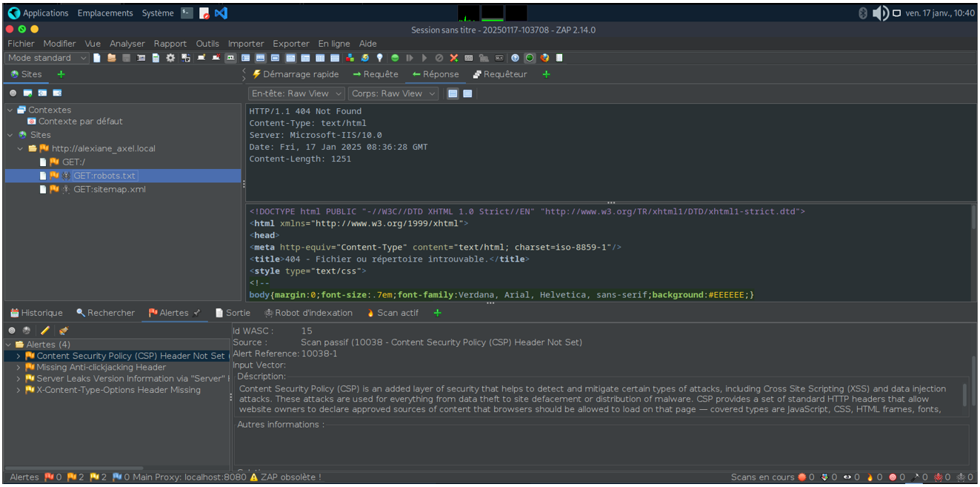Open the Mode standard dropdown
This screenshot has width=980, height=487.
tap(47, 58)
